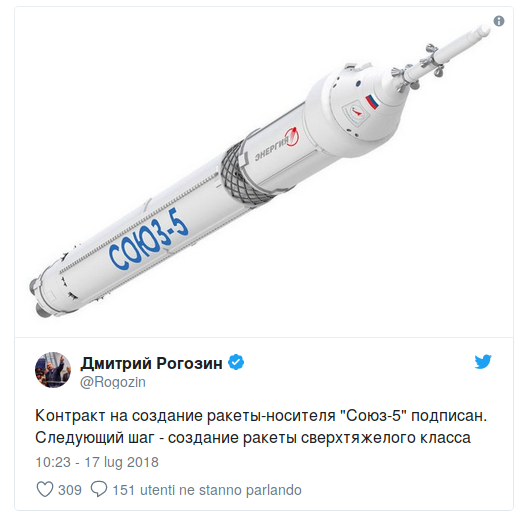Click the Russian flag on the capsule
526x513 pixels.
(372, 102)
